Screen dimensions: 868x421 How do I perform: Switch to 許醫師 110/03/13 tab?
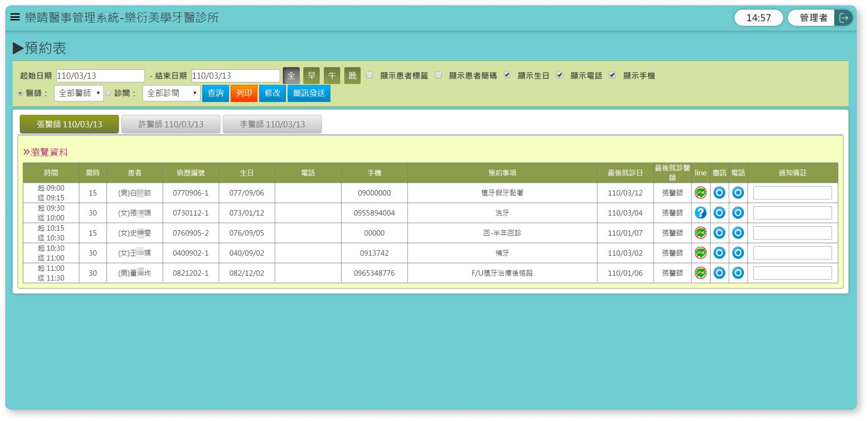point(171,124)
